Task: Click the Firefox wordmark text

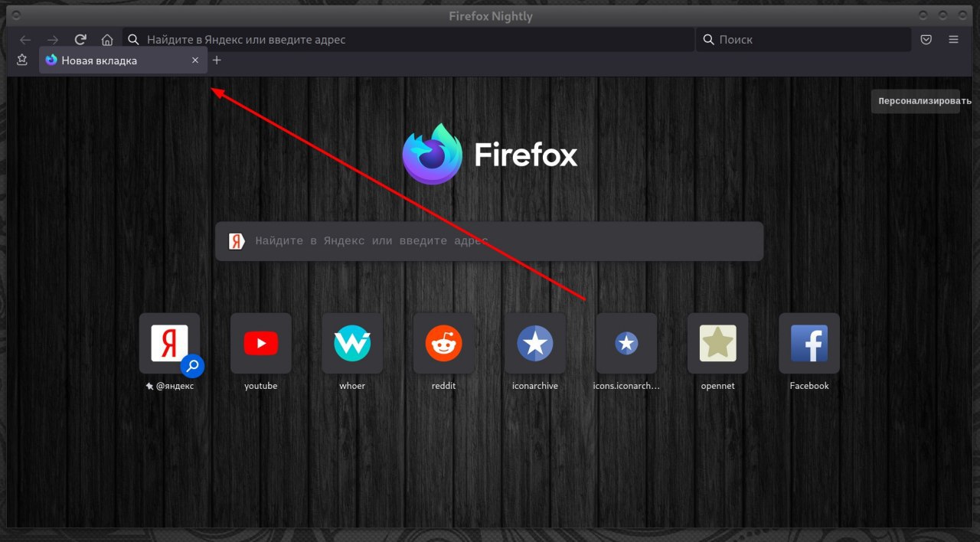Action: pos(526,155)
